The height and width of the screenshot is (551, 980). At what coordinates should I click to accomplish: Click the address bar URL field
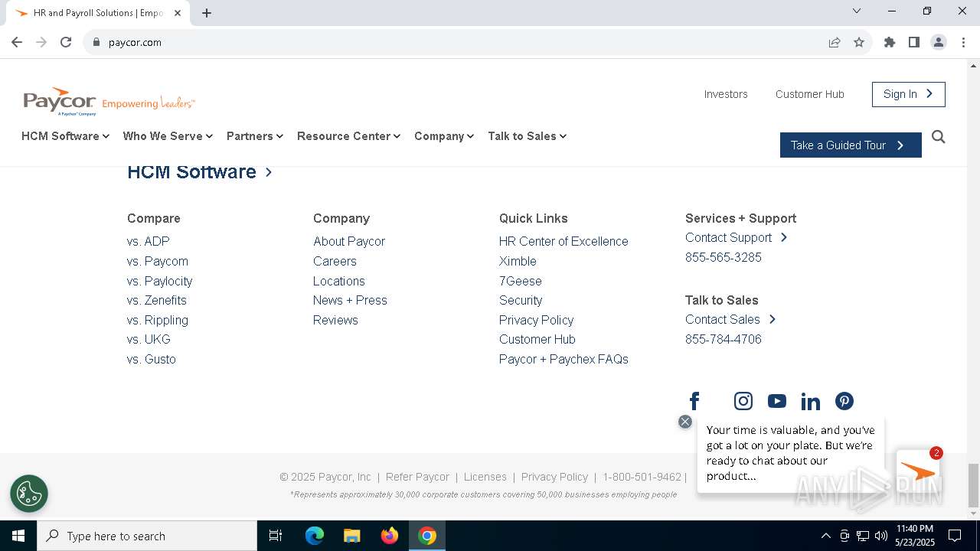tap(459, 42)
